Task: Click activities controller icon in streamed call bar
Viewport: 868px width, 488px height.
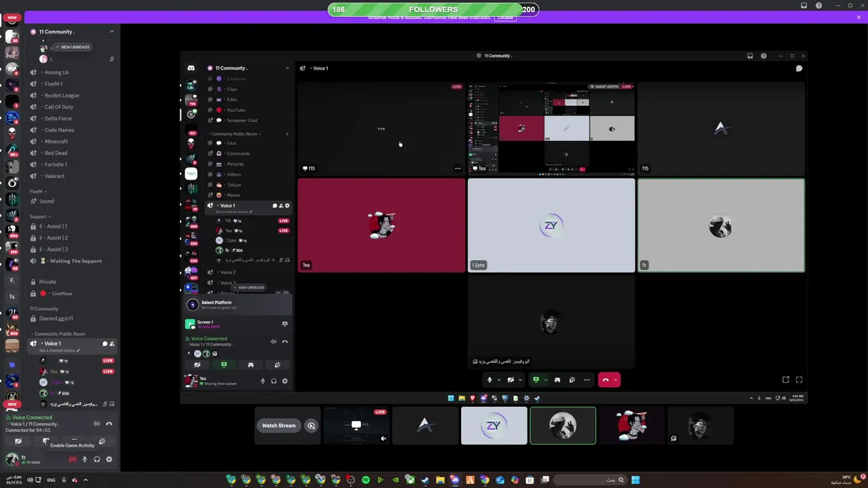Action: point(557,380)
